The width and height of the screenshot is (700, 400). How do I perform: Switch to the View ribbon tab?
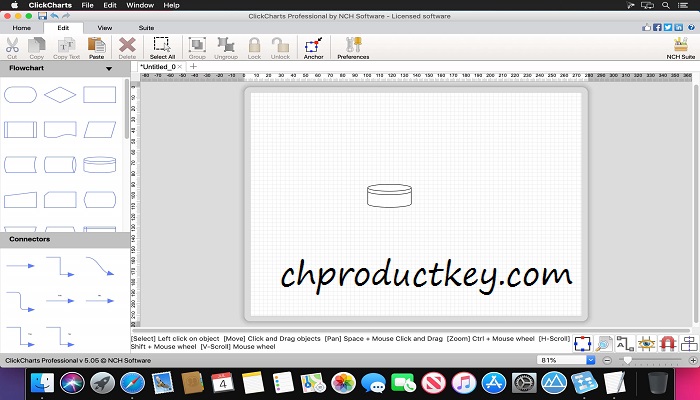(104, 28)
